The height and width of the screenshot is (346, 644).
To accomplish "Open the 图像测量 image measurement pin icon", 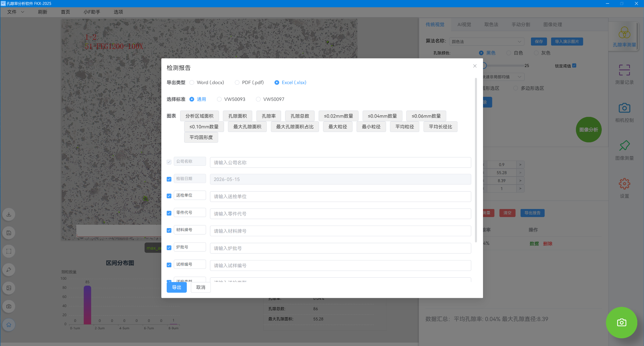I will [624, 150].
